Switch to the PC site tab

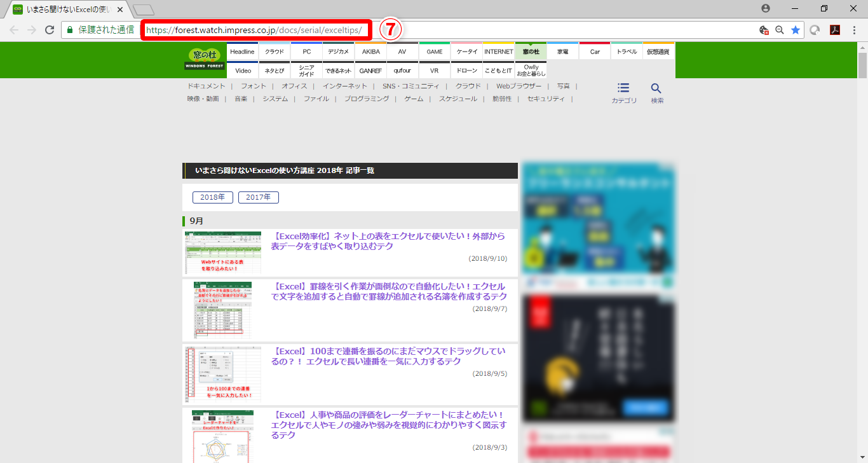(x=307, y=52)
